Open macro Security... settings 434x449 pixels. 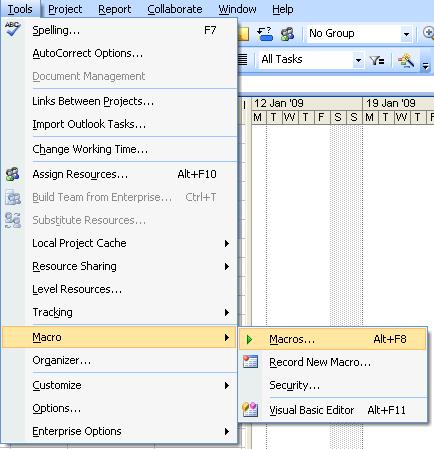pos(333,385)
